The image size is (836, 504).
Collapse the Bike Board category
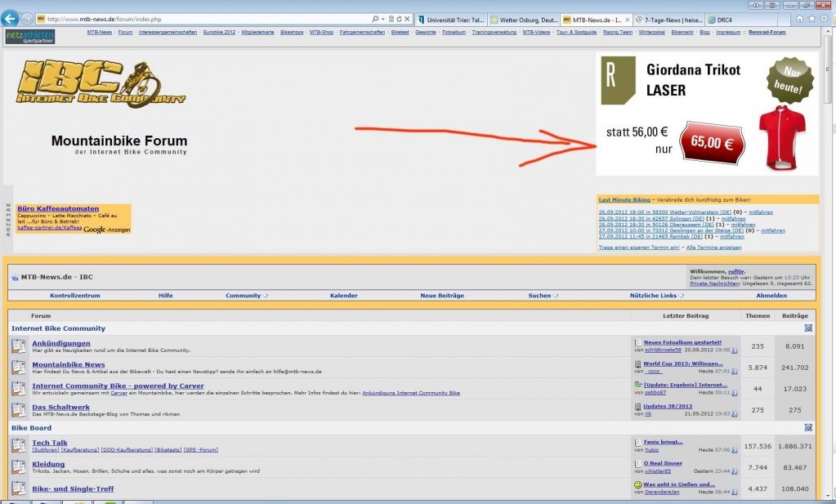click(808, 428)
